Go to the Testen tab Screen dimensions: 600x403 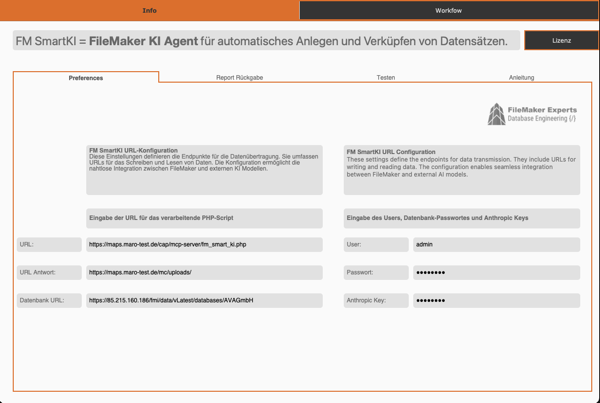pos(385,77)
